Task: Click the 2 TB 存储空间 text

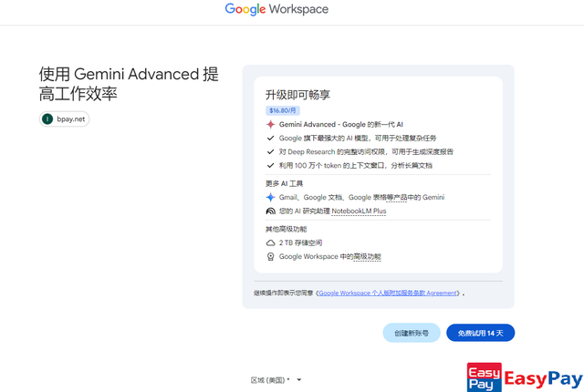Action: pos(300,242)
